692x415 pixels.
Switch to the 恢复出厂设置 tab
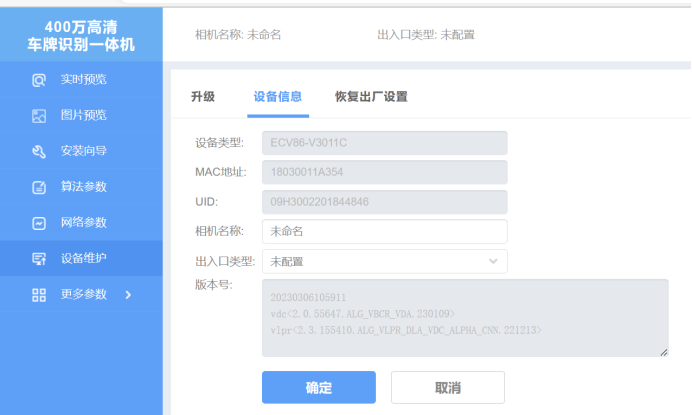(371, 97)
